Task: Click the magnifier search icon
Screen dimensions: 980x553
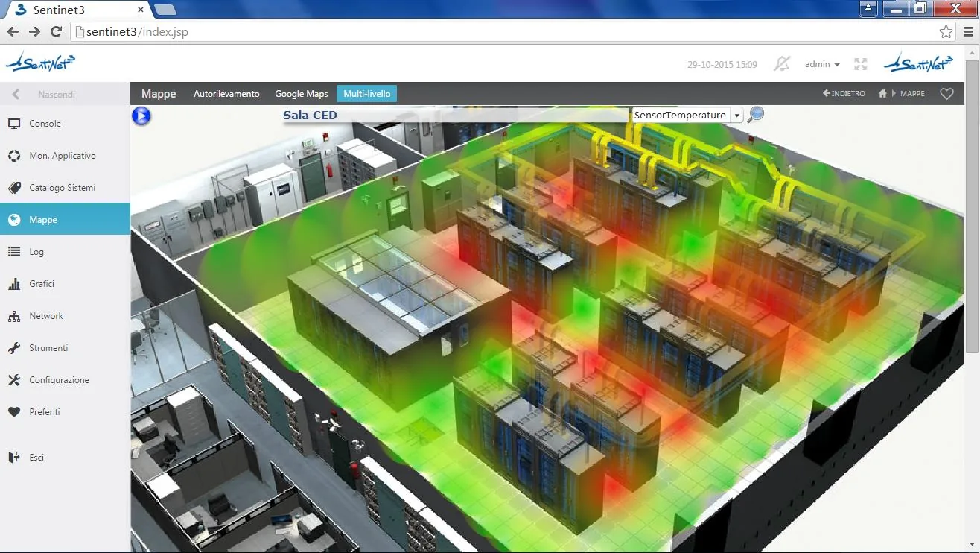Action: pos(755,115)
